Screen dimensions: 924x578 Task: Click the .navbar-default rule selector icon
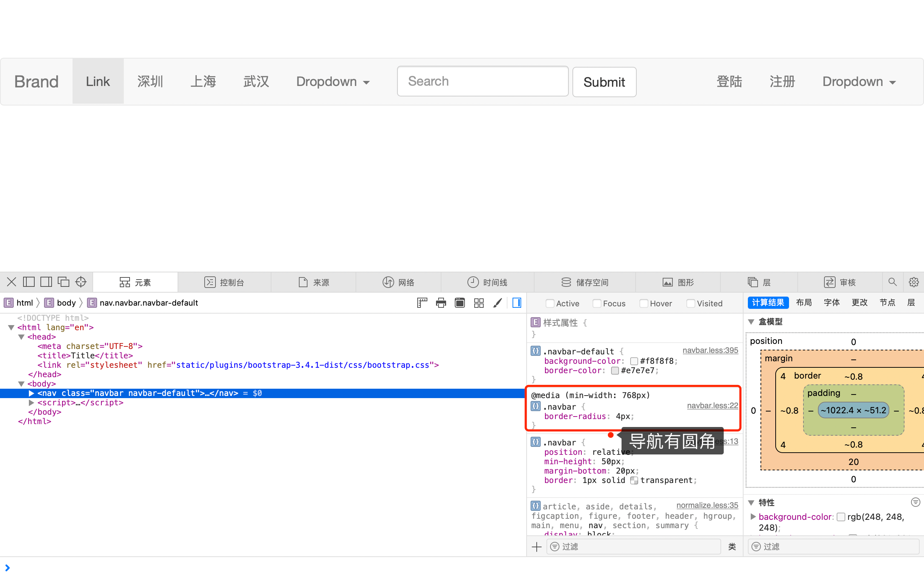(x=535, y=351)
